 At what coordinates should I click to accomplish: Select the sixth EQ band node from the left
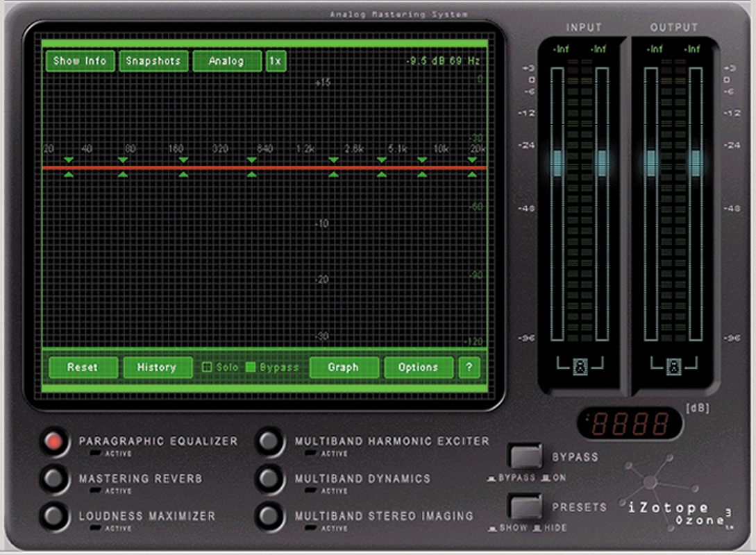[x=381, y=167]
